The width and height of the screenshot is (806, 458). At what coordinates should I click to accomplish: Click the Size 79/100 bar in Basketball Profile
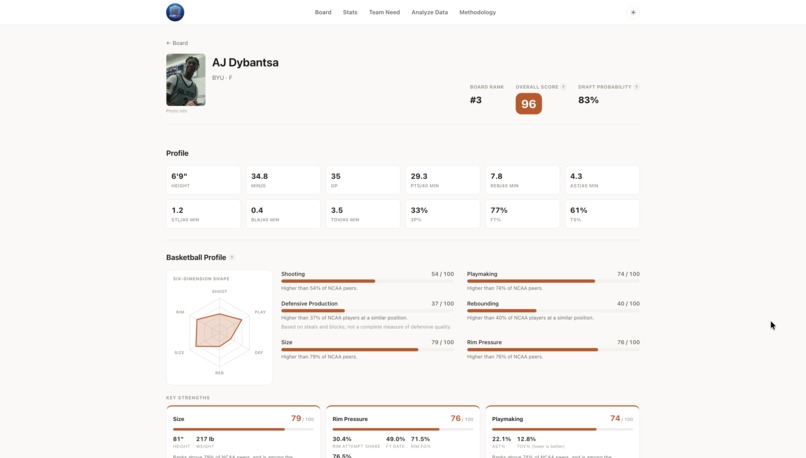tap(368, 350)
